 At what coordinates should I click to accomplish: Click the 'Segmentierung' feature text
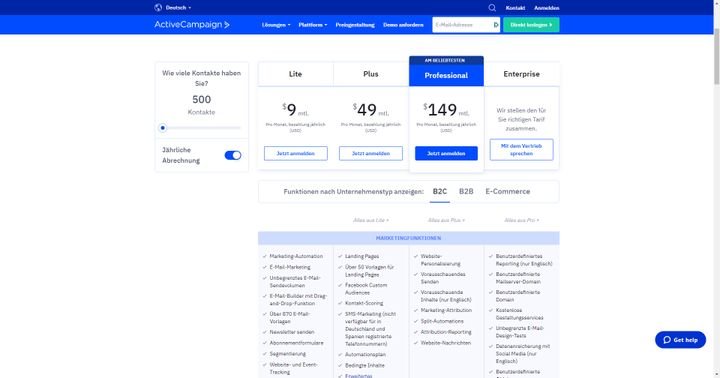pyautogui.click(x=287, y=354)
